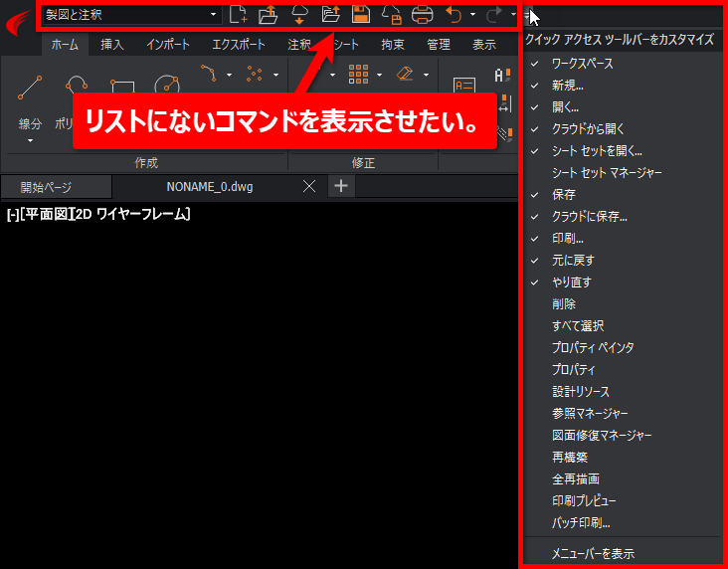The width and height of the screenshot is (728, 569).
Task: Uncheck シート セットを開く... in menu
Action: click(x=623, y=151)
